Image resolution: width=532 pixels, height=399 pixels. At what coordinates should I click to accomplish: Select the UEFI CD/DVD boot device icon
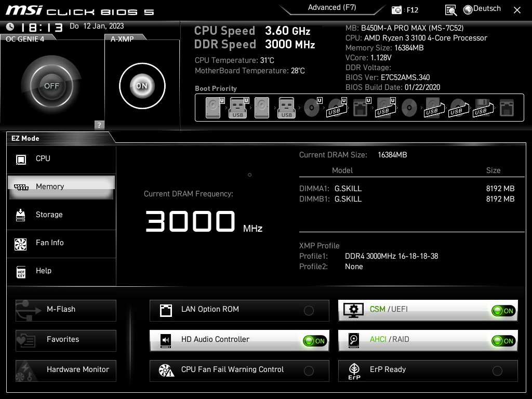(312, 108)
